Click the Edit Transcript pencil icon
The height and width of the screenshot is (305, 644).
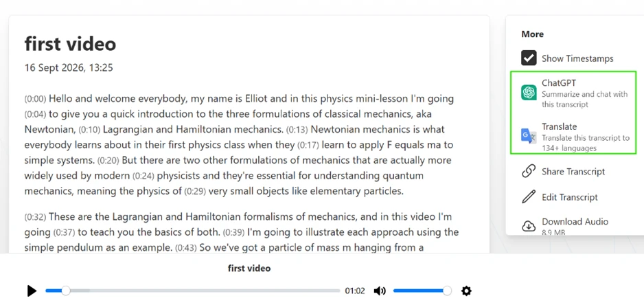coord(529,197)
